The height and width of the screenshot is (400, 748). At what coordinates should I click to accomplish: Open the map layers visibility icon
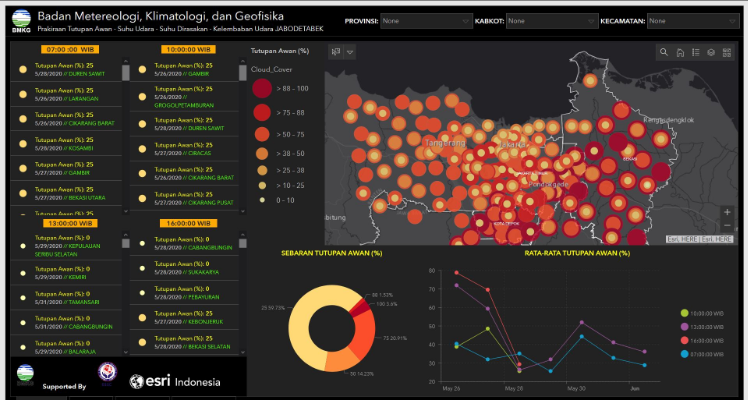pos(711,52)
